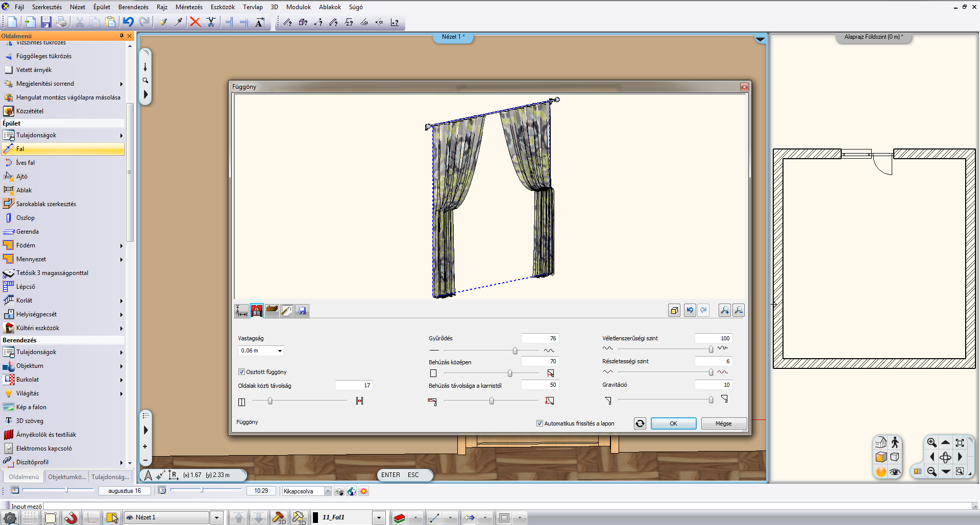980x525 pixels.
Task: Click the refresh preview icon beside OK
Action: click(640, 423)
